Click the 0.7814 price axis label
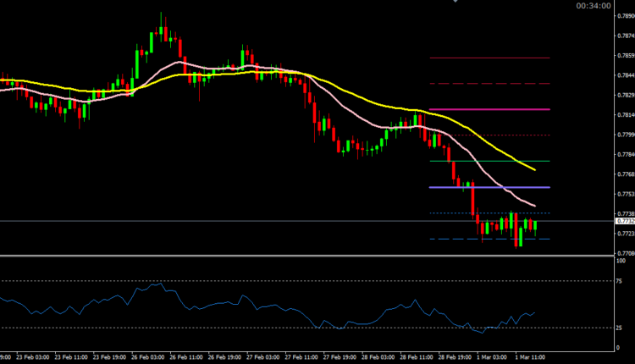The height and width of the screenshot is (364, 635). [x=627, y=114]
